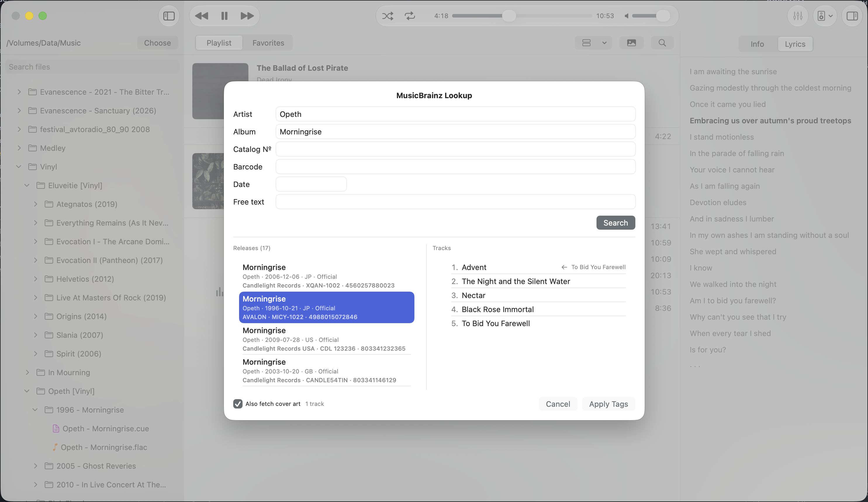Toggle shuffle mode
The image size is (868, 502).
pyautogui.click(x=388, y=16)
